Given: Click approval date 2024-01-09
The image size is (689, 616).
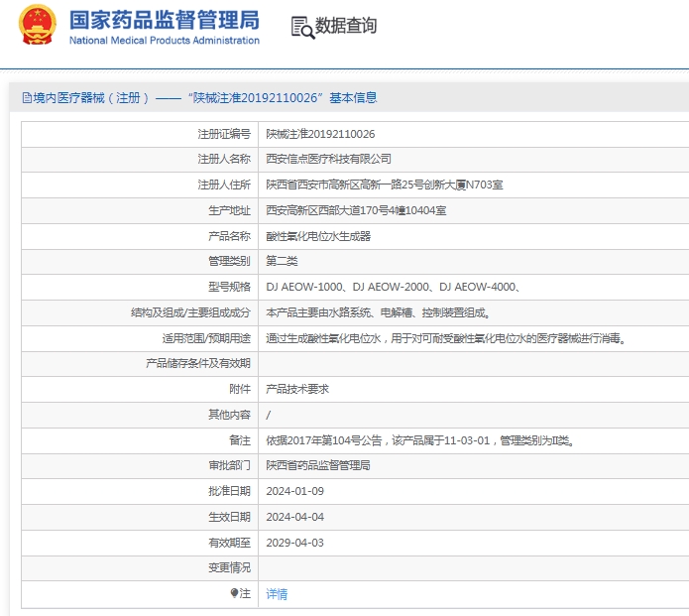Looking at the screenshot, I should coord(294,491).
